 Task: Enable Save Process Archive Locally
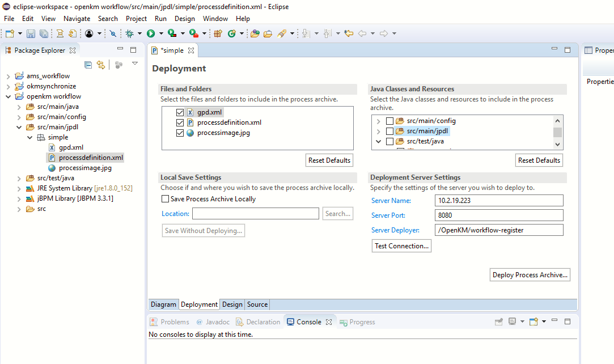point(166,199)
